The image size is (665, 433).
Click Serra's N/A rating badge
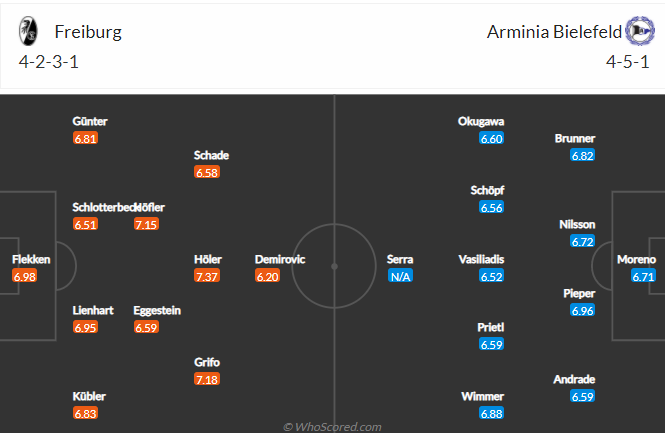[x=400, y=277]
